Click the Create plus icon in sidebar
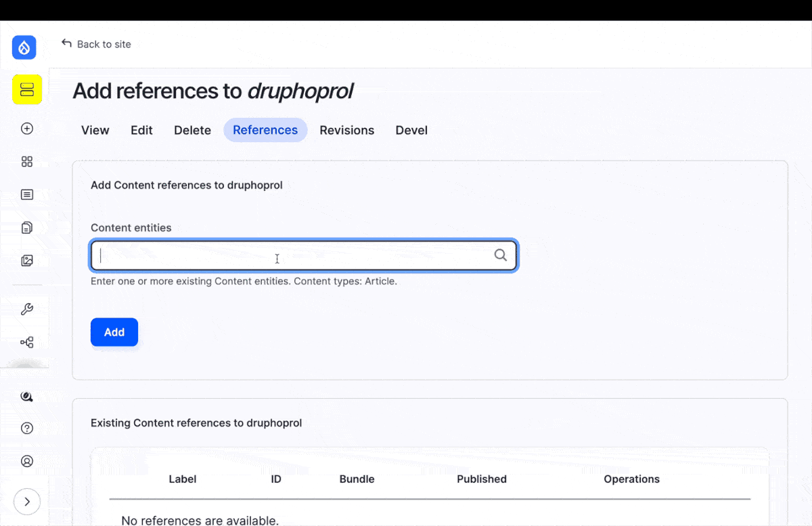This screenshot has height=526, width=812. pos(27,129)
